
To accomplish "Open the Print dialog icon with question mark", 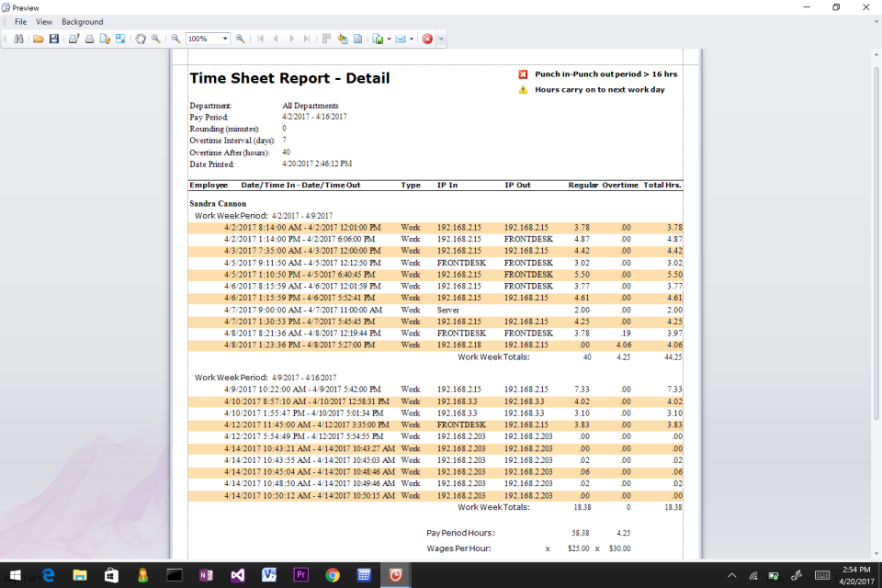I will coord(73,39).
